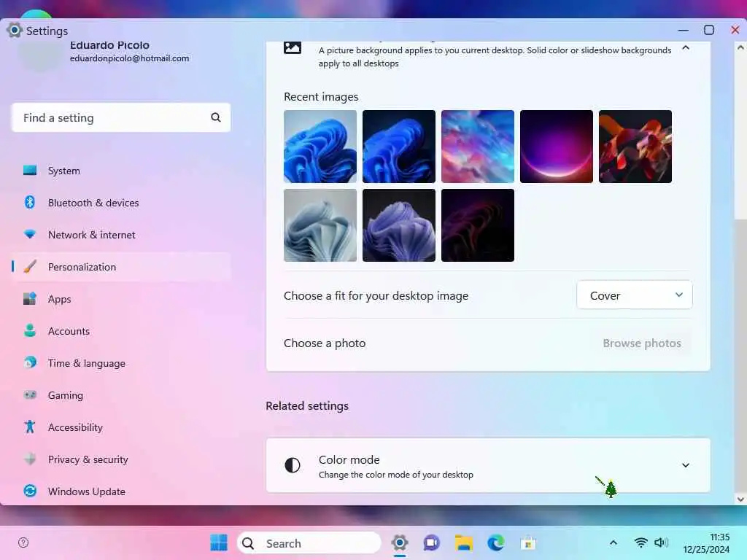This screenshot has height=560, width=747.
Task: Click the Personalization paintbrush icon
Action: coord(29,266)
